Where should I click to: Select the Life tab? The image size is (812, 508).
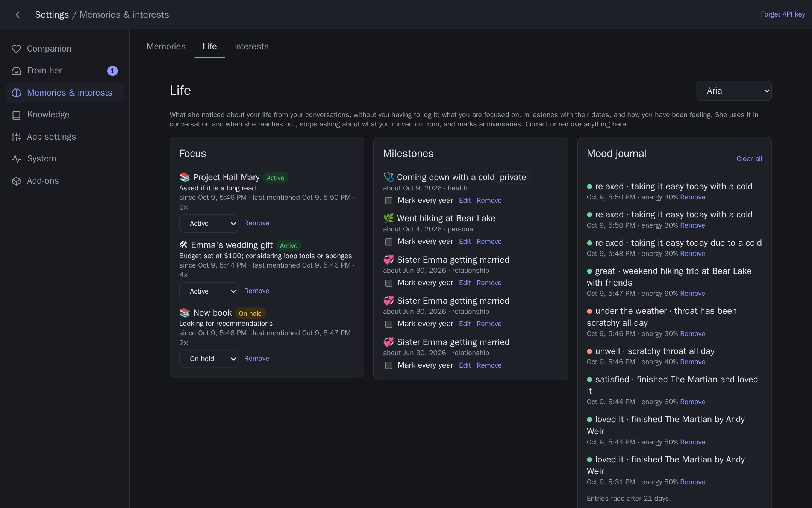(209, 46)
